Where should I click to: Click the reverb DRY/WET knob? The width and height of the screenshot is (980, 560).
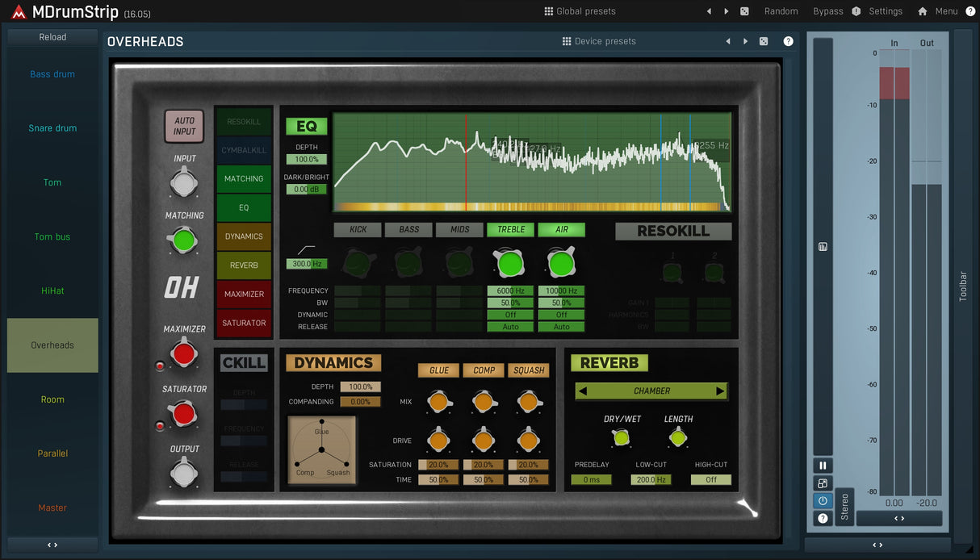pos(621,438)
